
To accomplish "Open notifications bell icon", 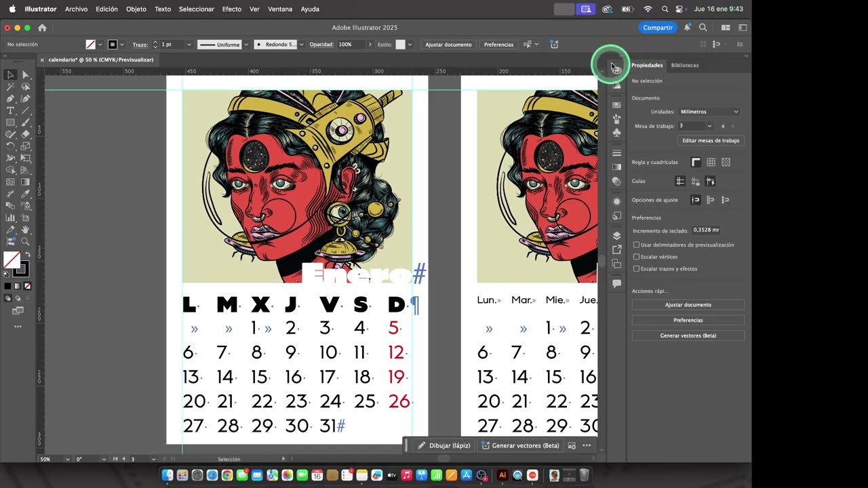I will point(687,28).
